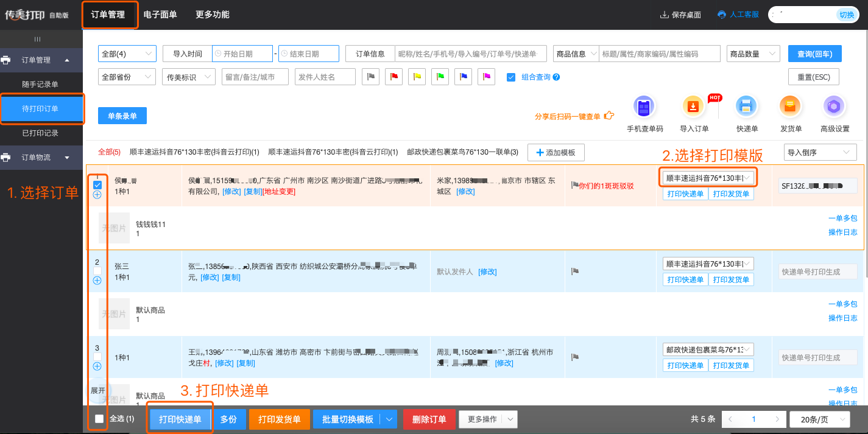The width and height of the screenshot is (868, 434).
Task: Open the 全部(4) dropdown
Action: pos(127,54)
